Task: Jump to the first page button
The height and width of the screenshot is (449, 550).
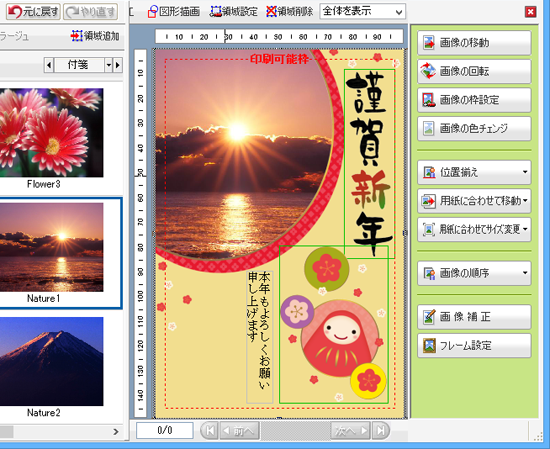Action: (x=210, y=430)
